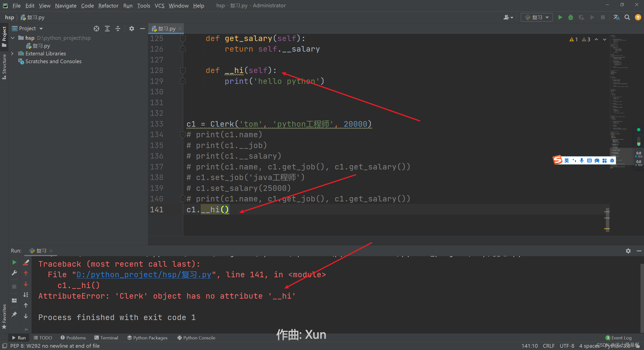The image size is (644, 350).
Task: Rerun 复习 in Run panel
Action: 14,262
